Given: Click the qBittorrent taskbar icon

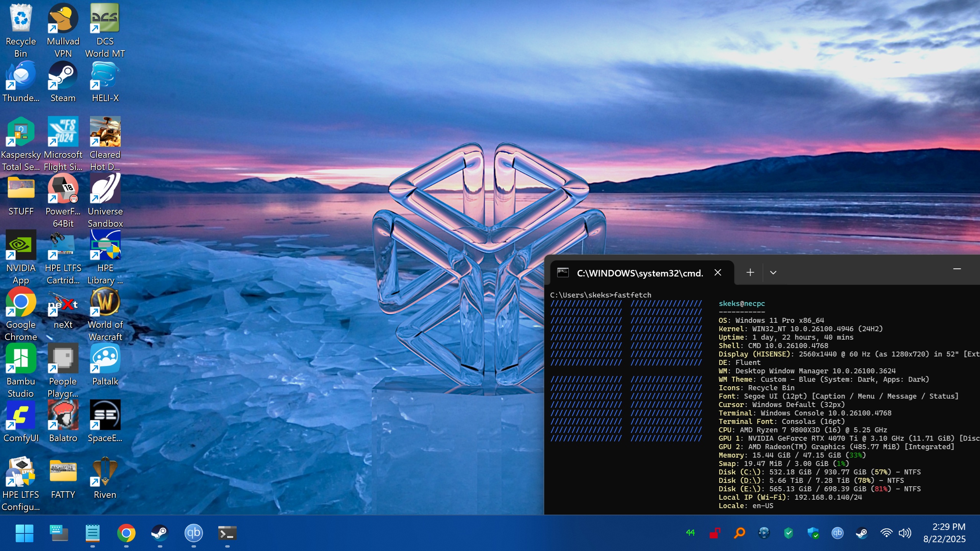Looking at the screenshot, I should (x=193, y=533).
